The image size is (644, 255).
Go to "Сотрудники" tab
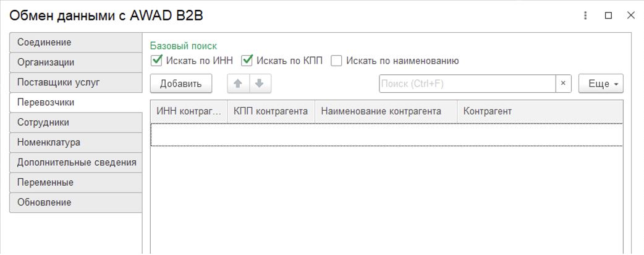coord(75,123)
